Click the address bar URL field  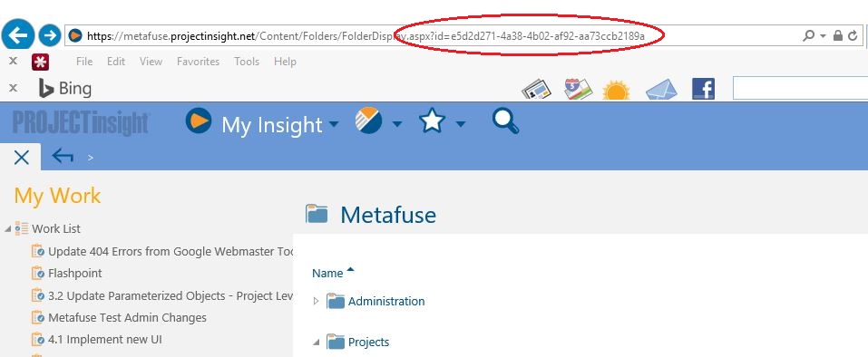pyautogui.click(x=432, y=36)
